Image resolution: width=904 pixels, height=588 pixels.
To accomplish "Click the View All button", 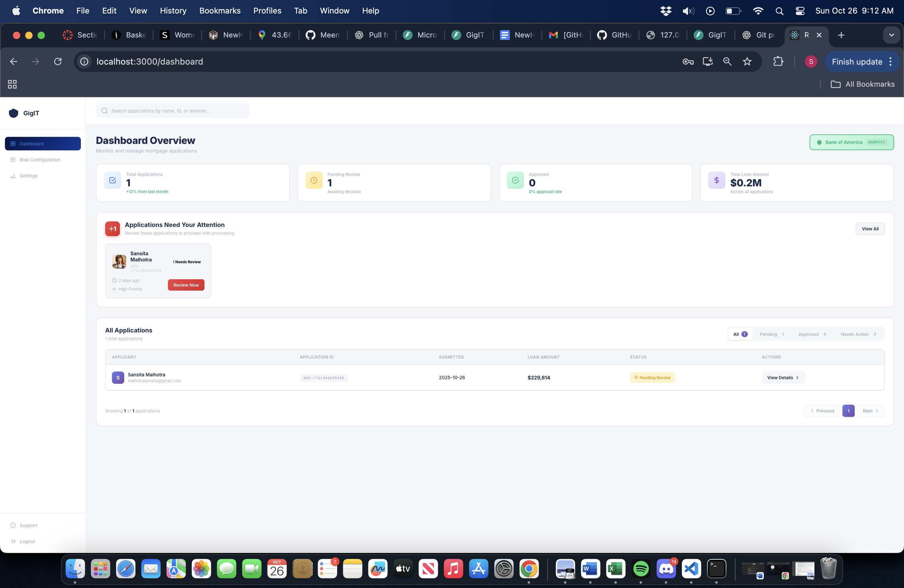I will [x=870, y=229].
